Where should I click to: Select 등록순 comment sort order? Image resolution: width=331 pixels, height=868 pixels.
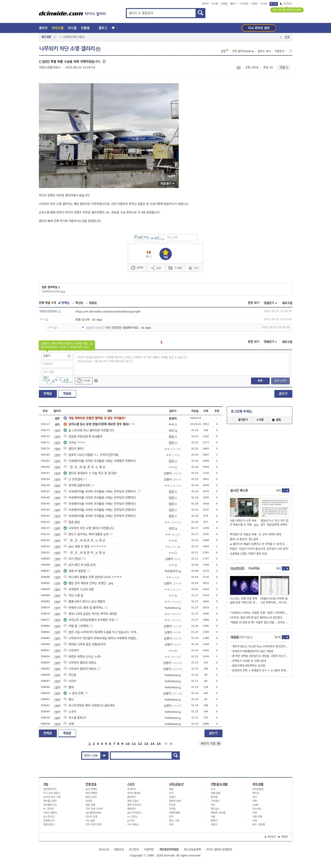[x=64, y=303]
